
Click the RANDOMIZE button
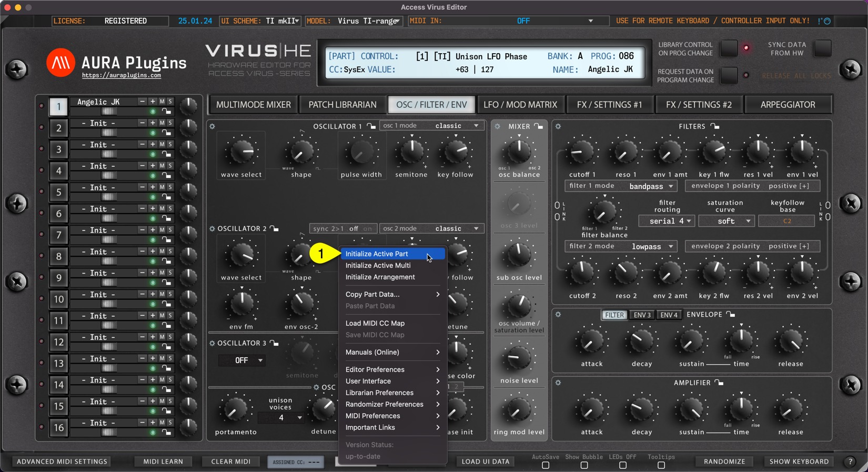pyautogui.click(x=724, y=461)
